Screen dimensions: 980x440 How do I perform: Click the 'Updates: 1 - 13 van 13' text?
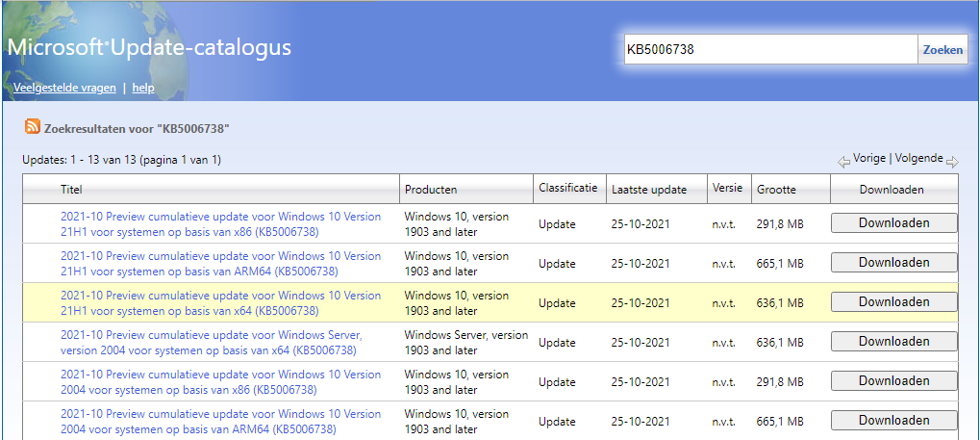tap(122, 160)
